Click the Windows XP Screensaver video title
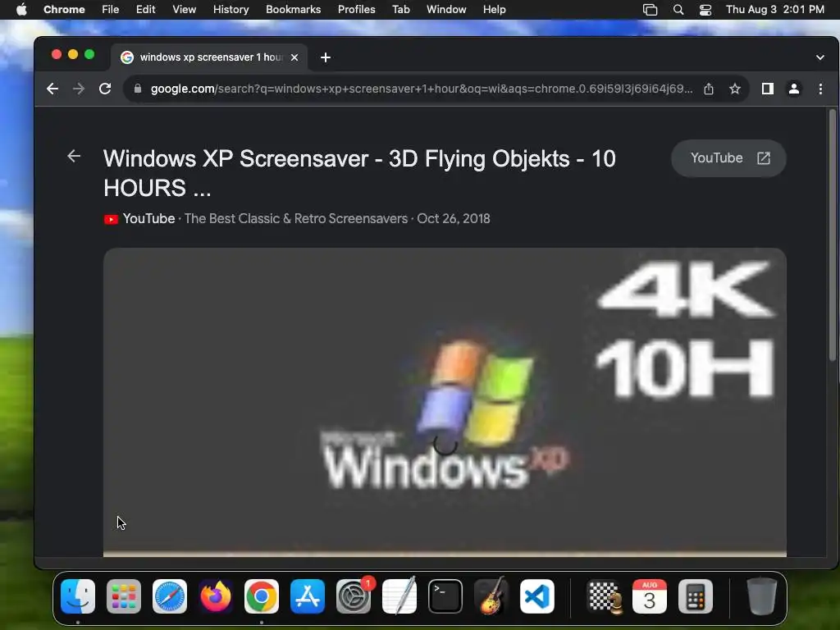 [359, 173]
